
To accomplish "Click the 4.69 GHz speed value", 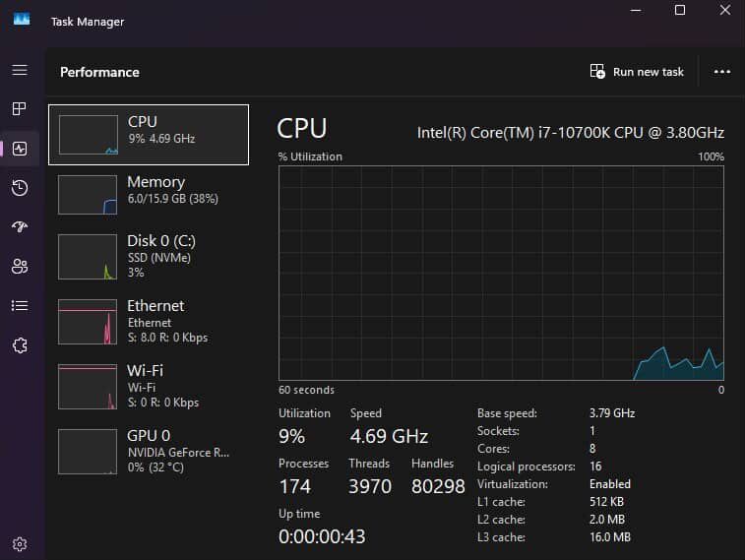I will tap(389, 436).
